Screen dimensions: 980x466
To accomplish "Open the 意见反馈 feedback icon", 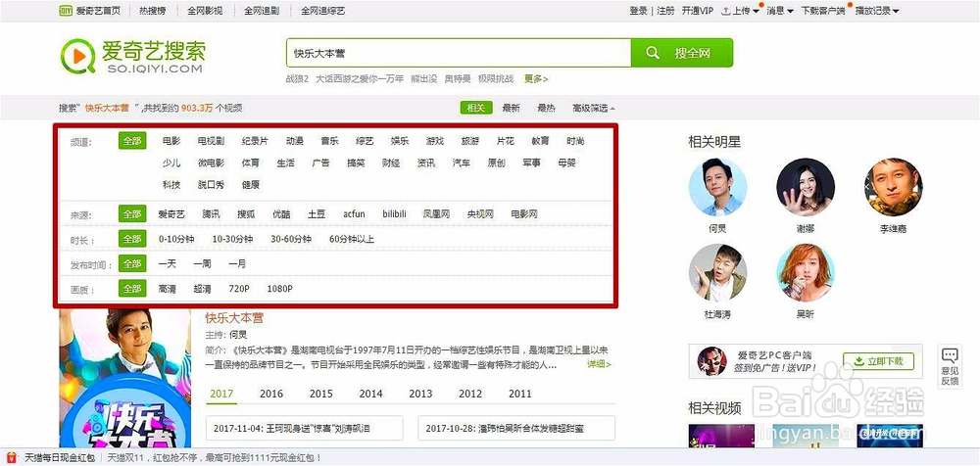I will click(x=950, y=365).
